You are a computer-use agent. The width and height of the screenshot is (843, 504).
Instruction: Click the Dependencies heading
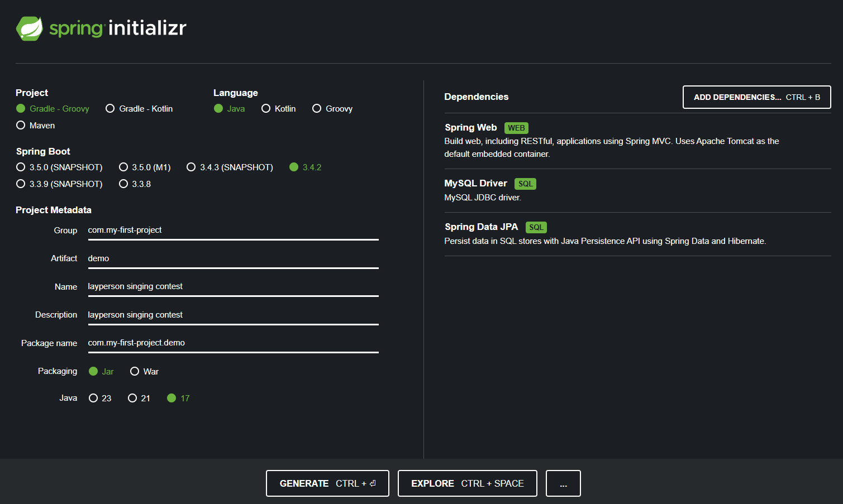click(x=477, y=97)
